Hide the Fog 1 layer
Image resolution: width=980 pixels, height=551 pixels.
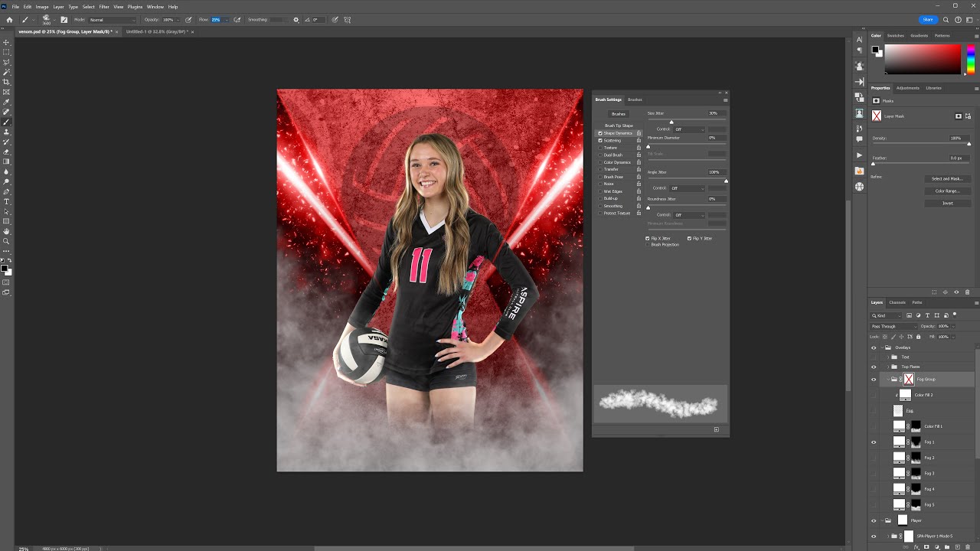coord(874,442)
